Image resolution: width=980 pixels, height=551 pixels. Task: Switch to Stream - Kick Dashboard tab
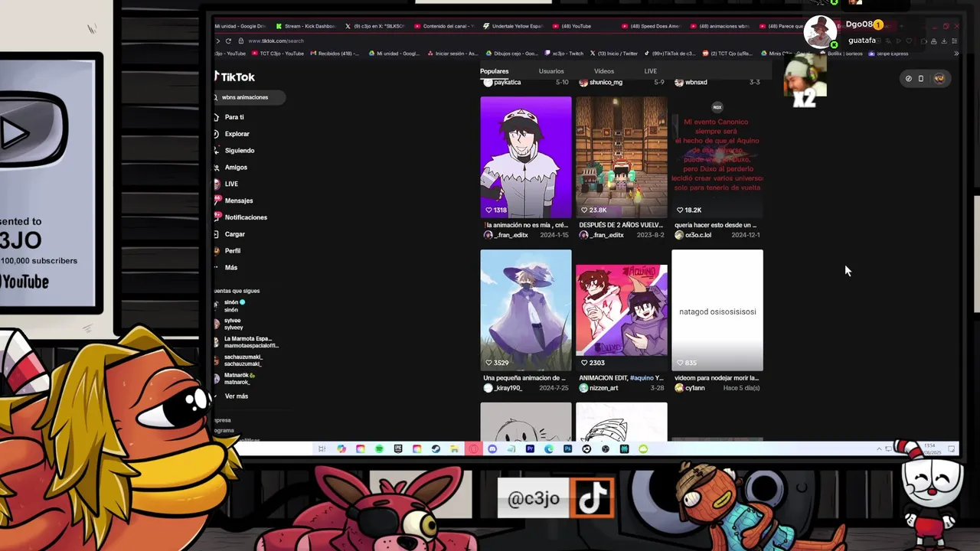tap(305, 26)
